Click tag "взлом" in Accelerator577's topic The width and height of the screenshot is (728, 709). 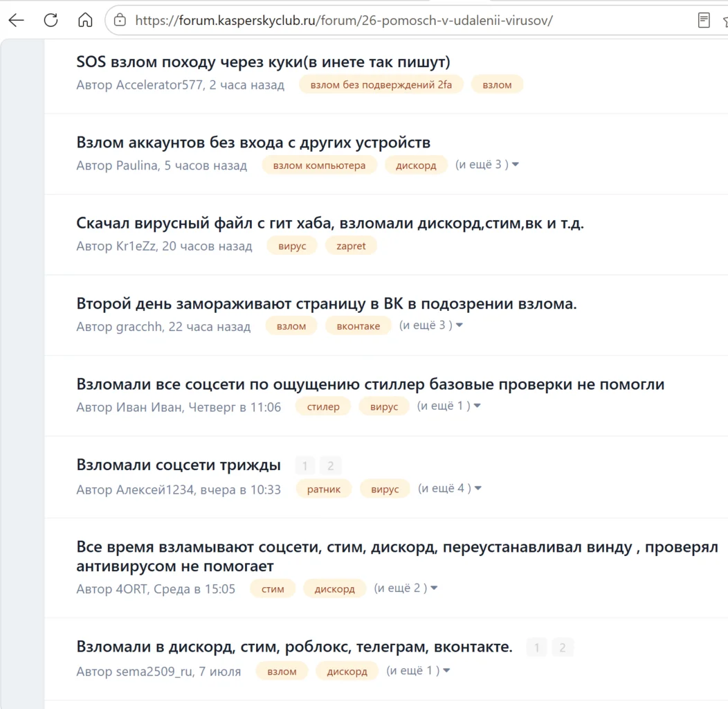coord(497,84)
